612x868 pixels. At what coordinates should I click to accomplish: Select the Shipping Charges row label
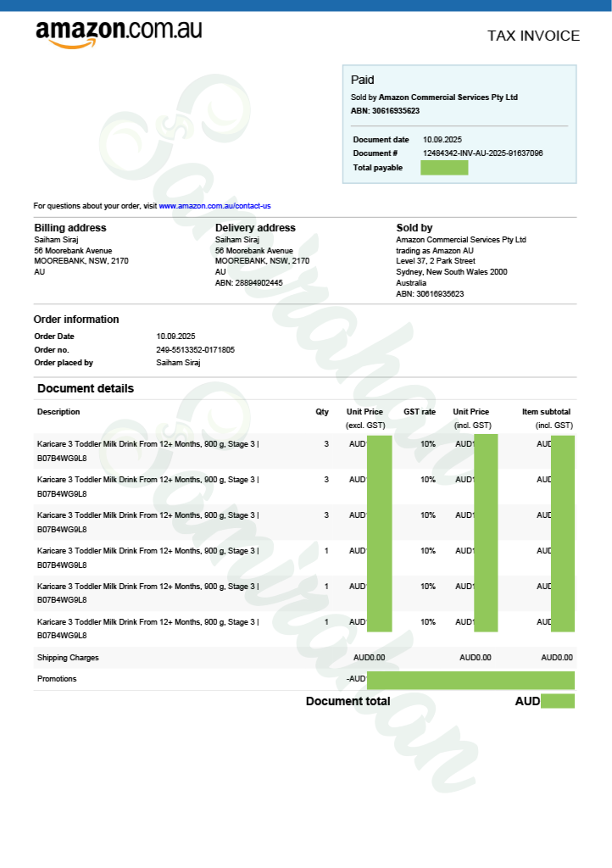(x=68, y=658)
